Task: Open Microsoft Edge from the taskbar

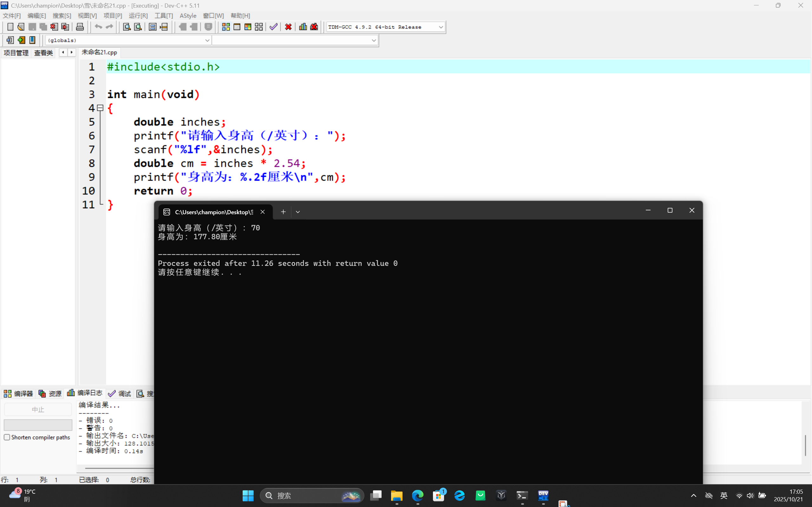Action: point(417,496)
